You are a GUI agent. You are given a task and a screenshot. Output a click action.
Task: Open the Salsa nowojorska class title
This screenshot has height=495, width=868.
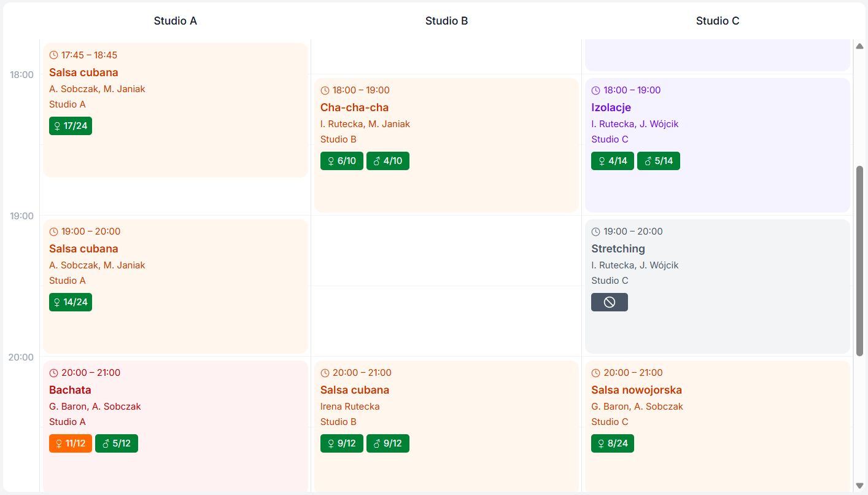pos(636,390)
